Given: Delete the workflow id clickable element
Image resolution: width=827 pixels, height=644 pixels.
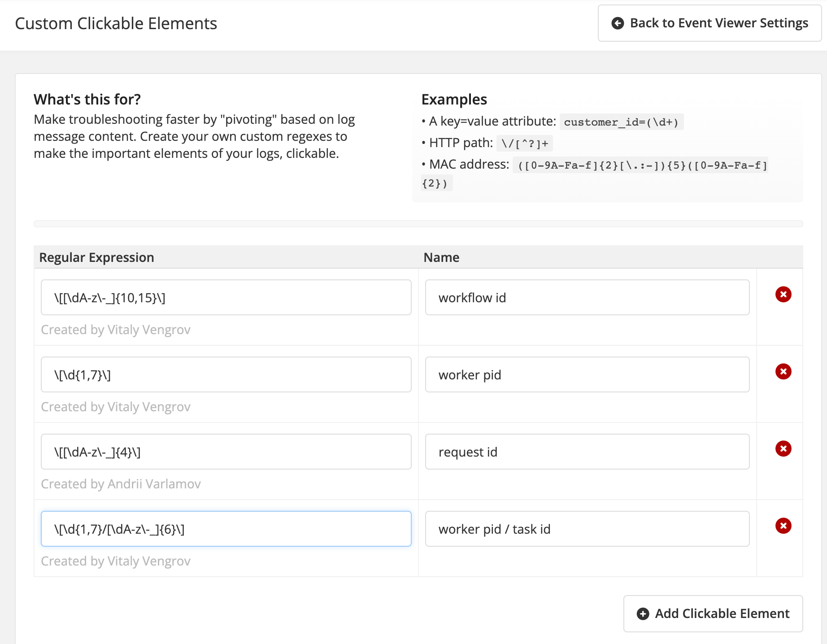Looking at the screenshot, I should tap(783, 295).
